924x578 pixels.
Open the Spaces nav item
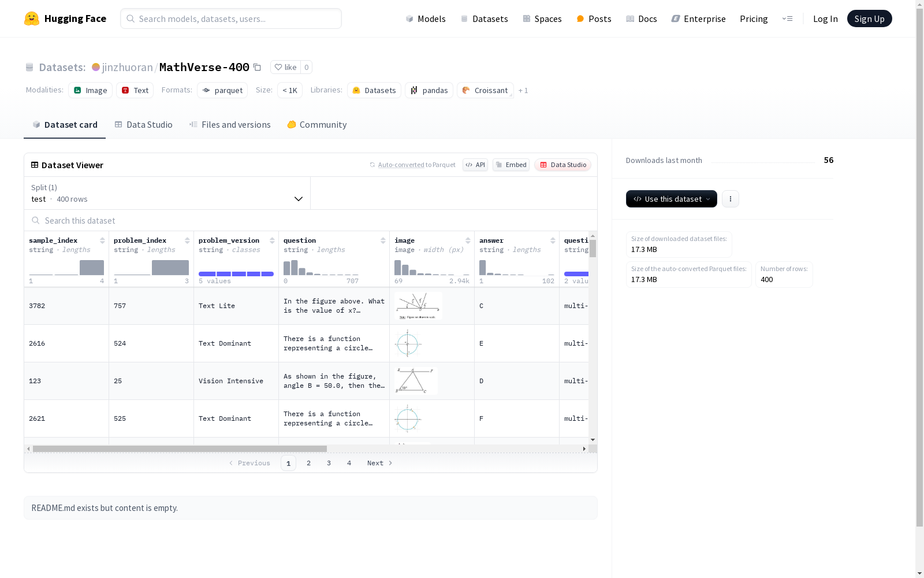[x=542, y=18]
